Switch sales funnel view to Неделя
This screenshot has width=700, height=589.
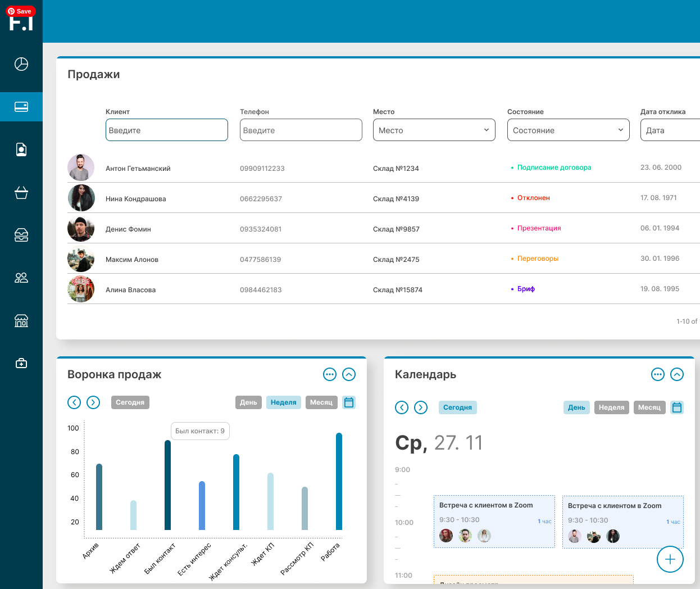coord(283,402)
